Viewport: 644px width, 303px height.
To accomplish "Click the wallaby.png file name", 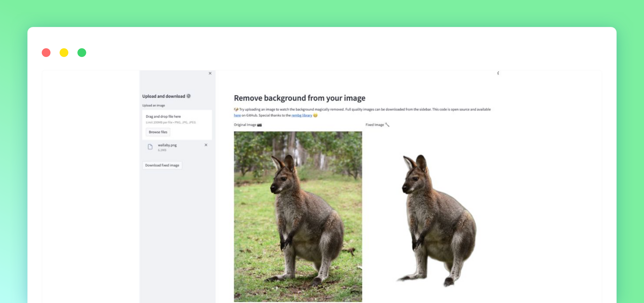I will [x=167, y=145].
